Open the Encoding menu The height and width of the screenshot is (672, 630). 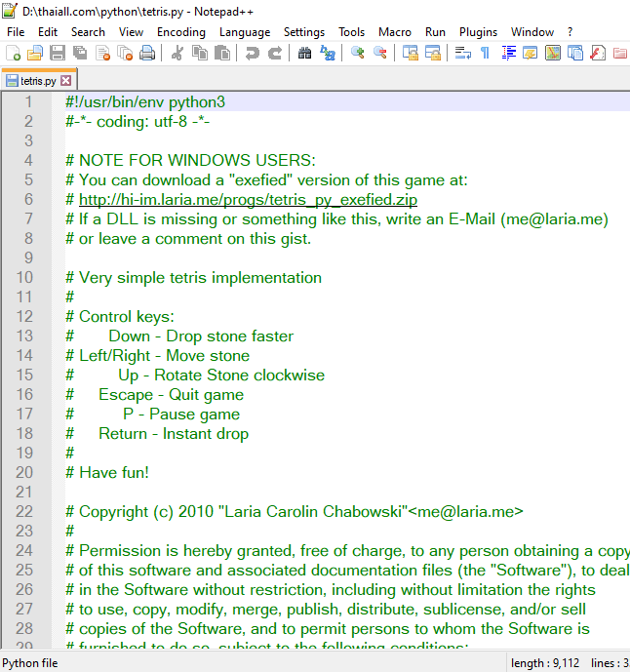coord(180,31)
